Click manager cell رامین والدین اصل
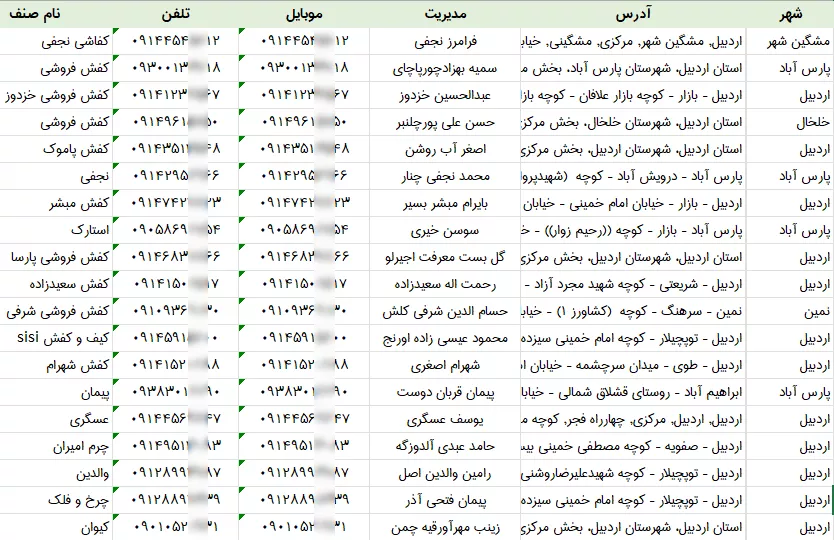This screenshot has width=834, height=540. (445, 473)
